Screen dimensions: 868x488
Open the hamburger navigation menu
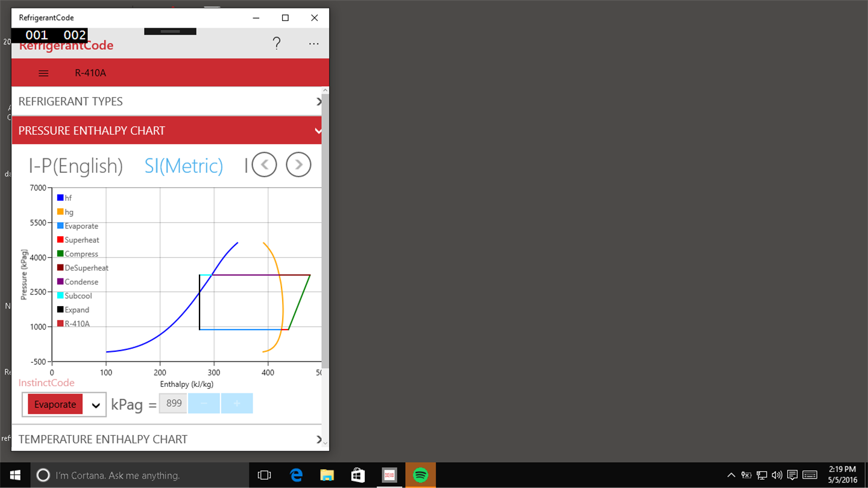(x=43, y=74)
